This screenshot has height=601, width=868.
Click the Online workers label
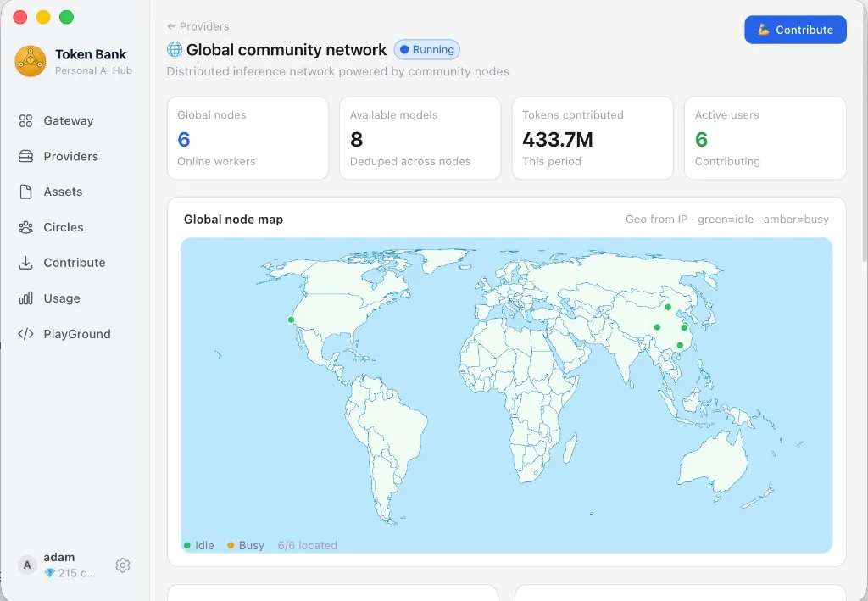pos(216,162)
